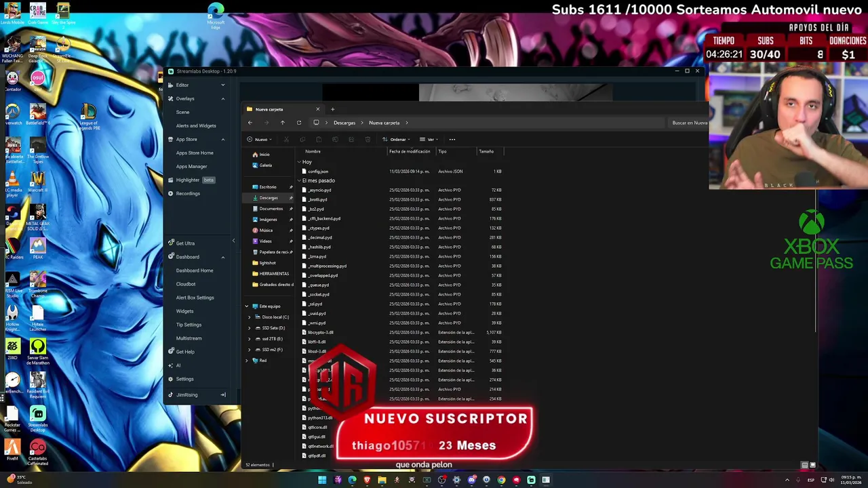Sort by Fecha de modificación column
Viewport: 868px width, 488px height.
coord(410,151)
